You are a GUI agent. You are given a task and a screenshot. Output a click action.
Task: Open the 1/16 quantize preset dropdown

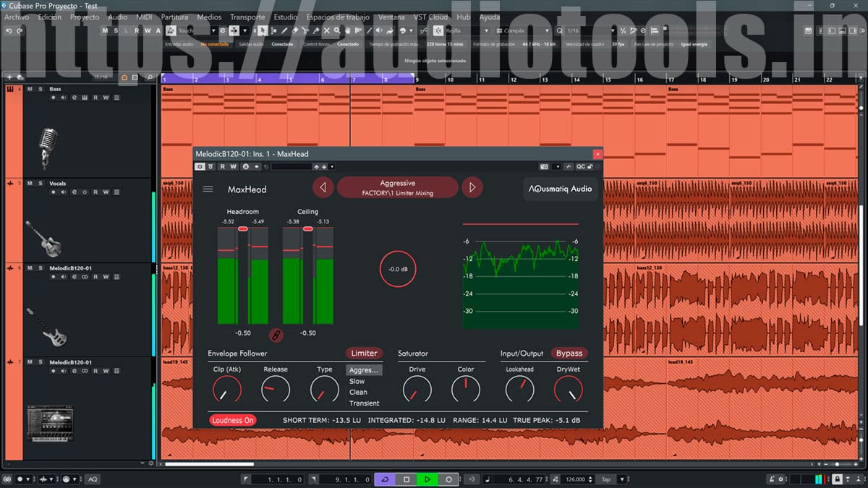(x=592, y=31)
